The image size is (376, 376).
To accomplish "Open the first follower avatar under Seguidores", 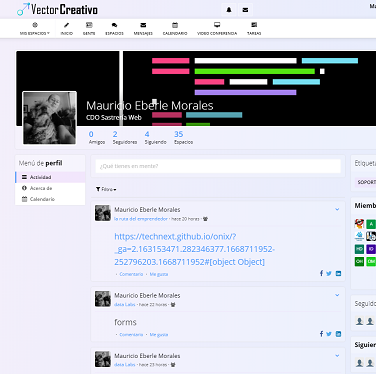I will click(359, 321).
